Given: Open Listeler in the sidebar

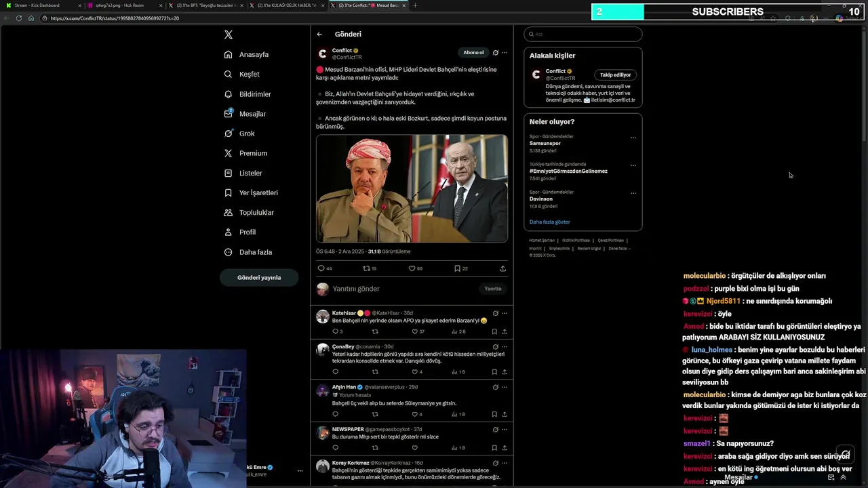Looking at the screenshot, I should click(x=243, y=173).
